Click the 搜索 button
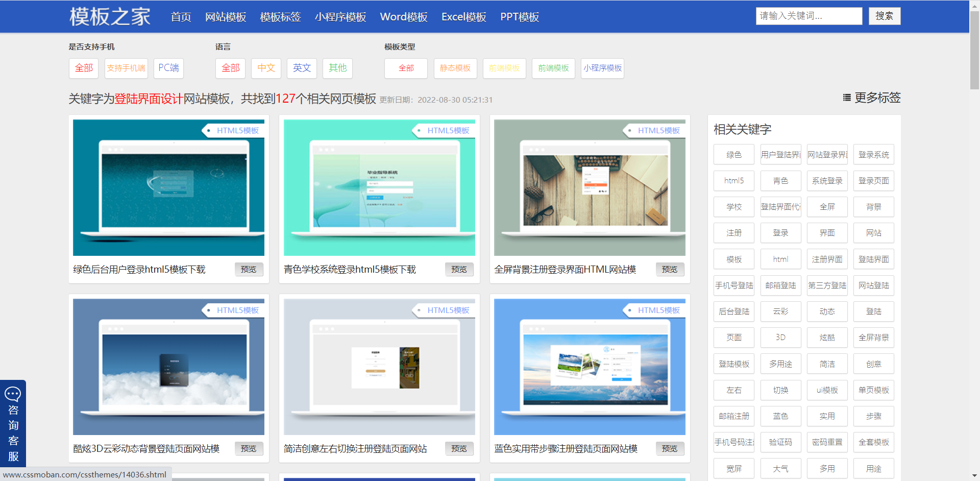The image size is (980, 481). pos(885,16)
